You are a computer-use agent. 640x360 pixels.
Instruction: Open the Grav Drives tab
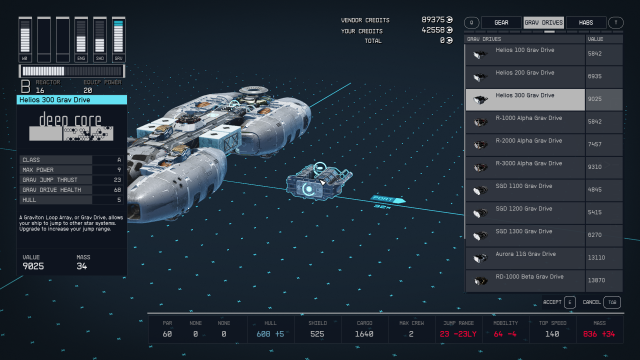544,22
